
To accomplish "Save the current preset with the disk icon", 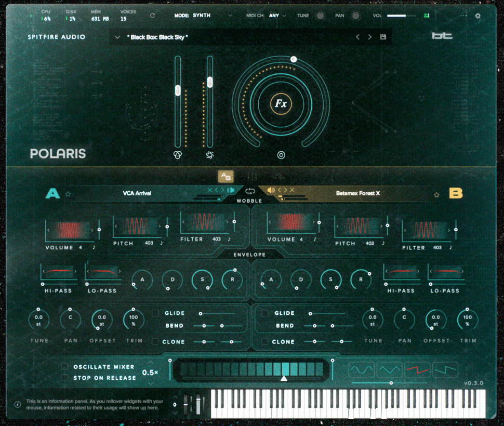I will pos(383,37).
